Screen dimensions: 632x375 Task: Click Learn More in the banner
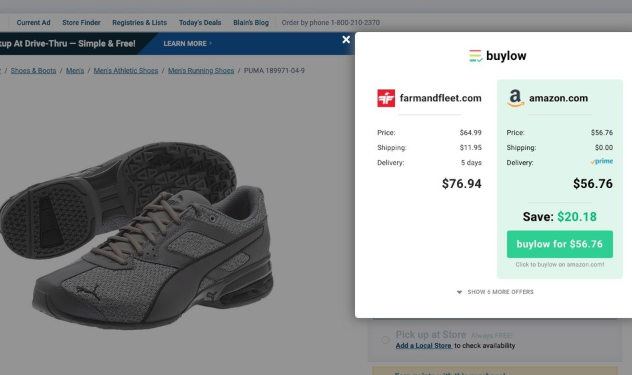click(x=187, y=44)
